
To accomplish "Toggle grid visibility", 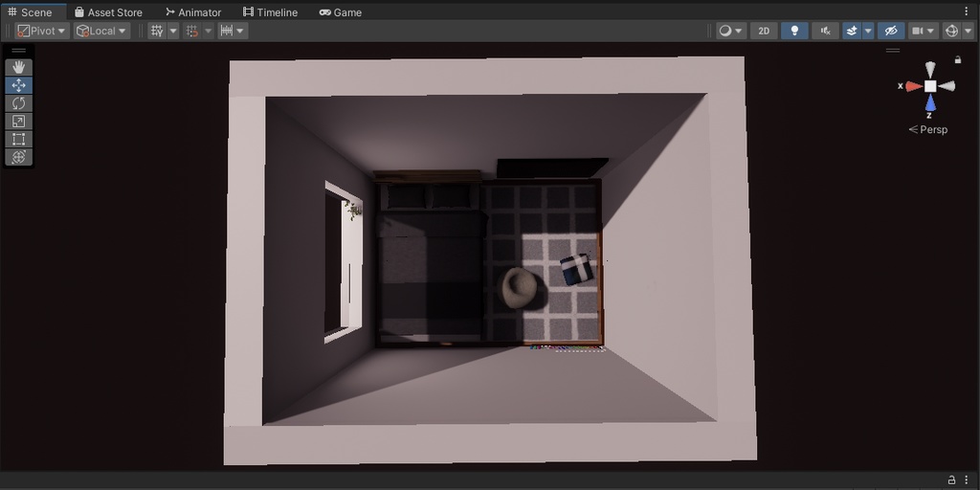I will click(157, 31).
